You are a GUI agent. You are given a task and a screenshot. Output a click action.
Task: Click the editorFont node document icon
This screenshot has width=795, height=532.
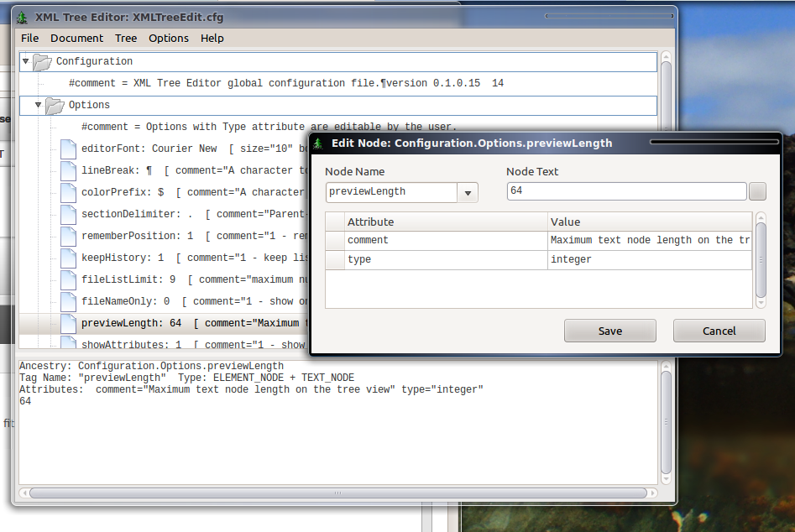[x=68, y=149]
